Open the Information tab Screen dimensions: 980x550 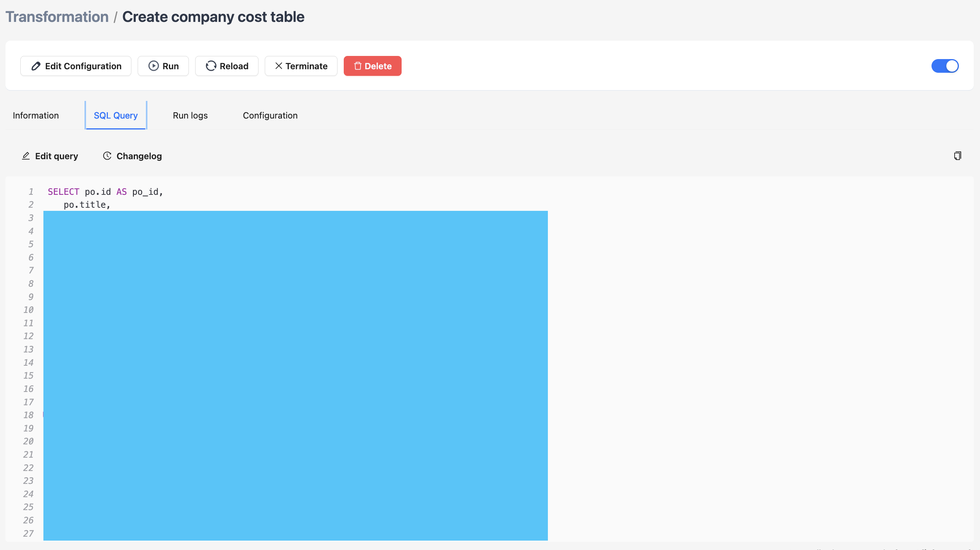[x=36, y=115]
